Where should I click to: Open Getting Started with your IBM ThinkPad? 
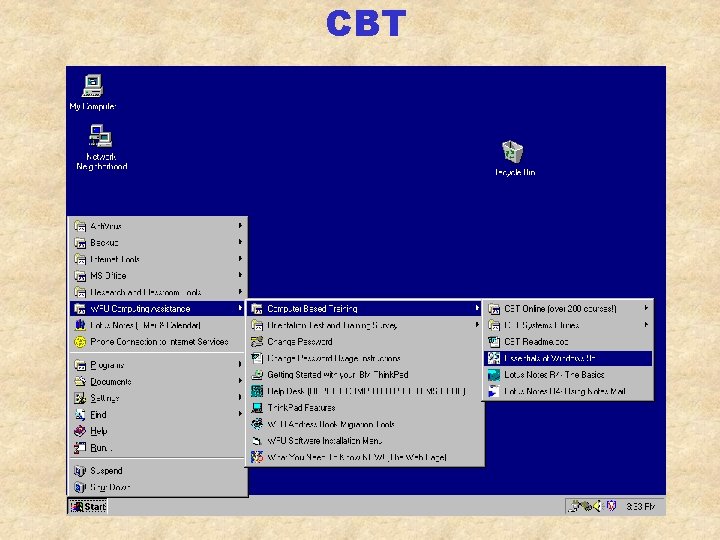click(365, 375)
